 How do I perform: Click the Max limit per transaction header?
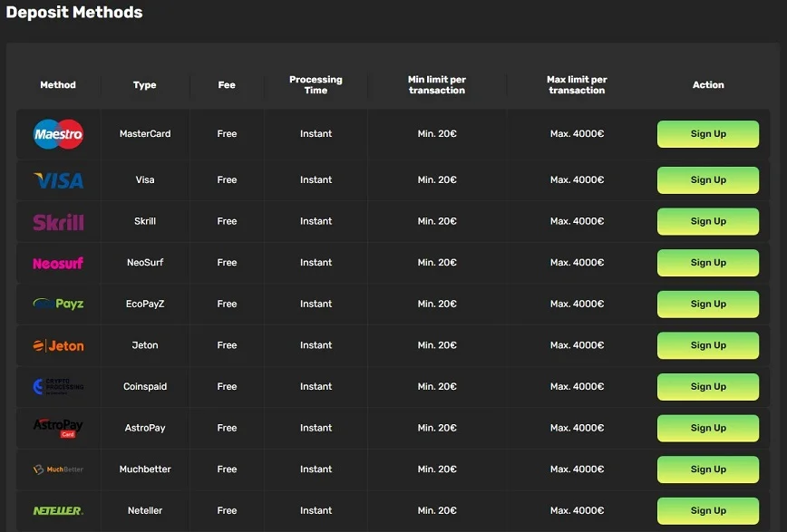(577, 85)
